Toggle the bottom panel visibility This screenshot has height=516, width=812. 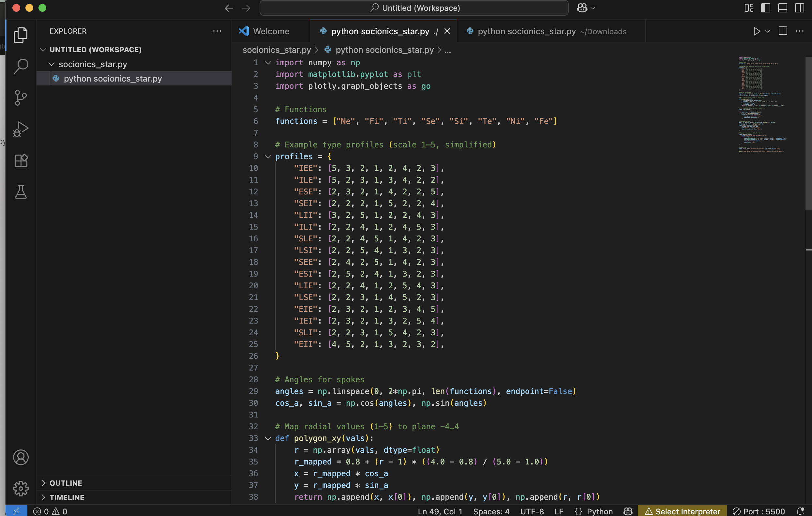pyautogui.click(x=783, y=8)
